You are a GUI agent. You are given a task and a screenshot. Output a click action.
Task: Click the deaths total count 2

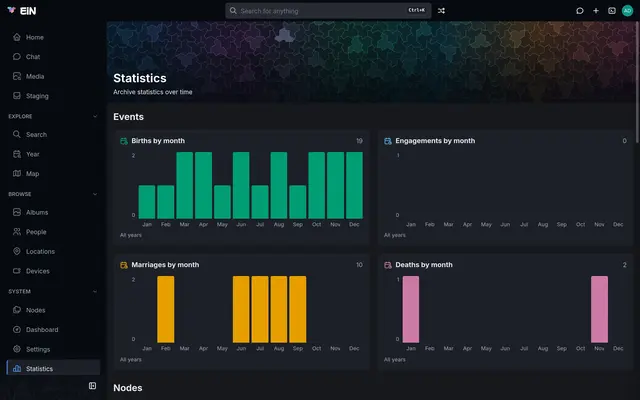pos(624,265)
